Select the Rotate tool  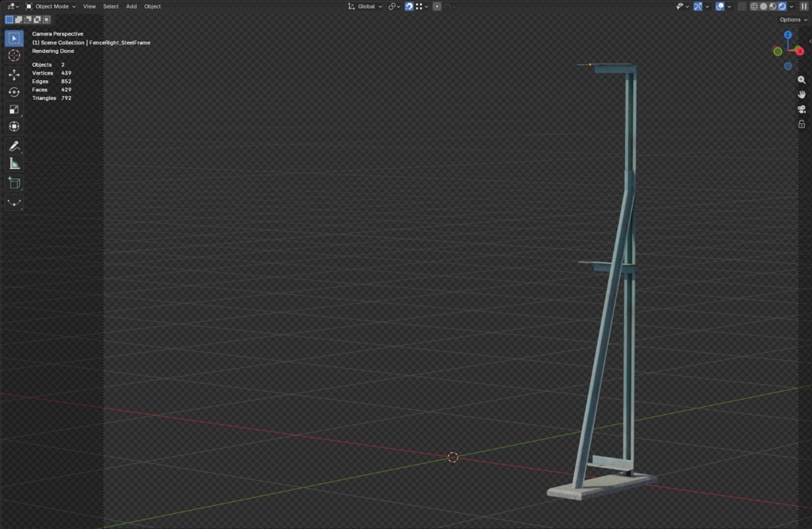(x=14, y=92)
